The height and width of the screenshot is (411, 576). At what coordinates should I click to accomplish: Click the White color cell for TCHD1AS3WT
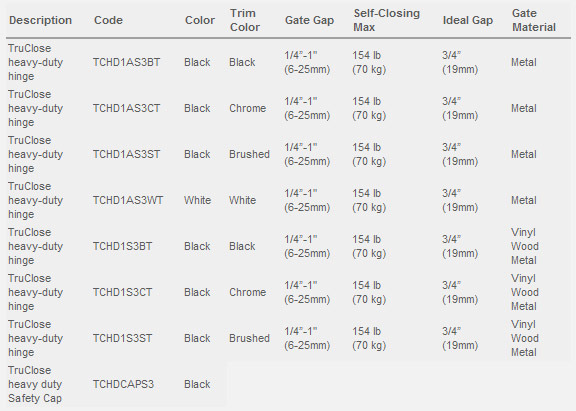(198, 201)
